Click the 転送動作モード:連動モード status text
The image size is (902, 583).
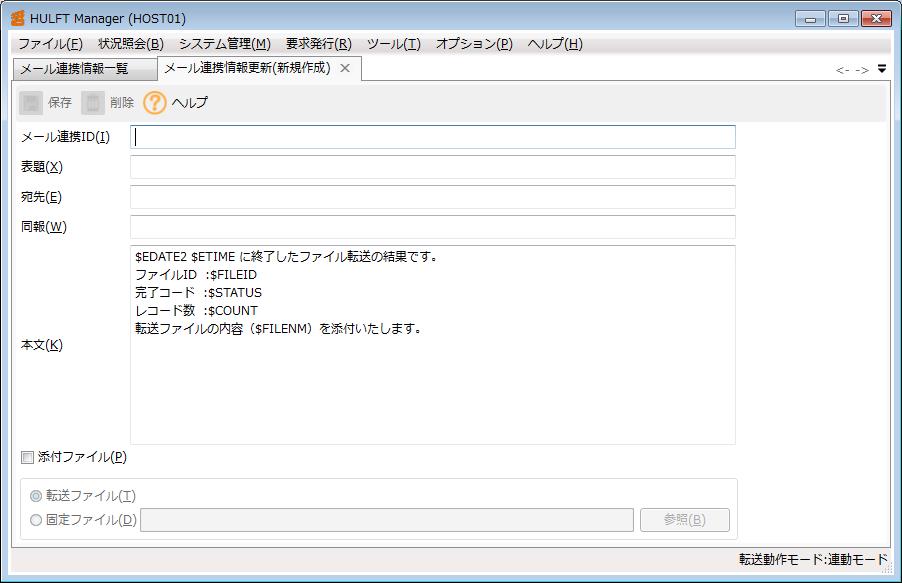pyautogui.click(x=813, y=559)
